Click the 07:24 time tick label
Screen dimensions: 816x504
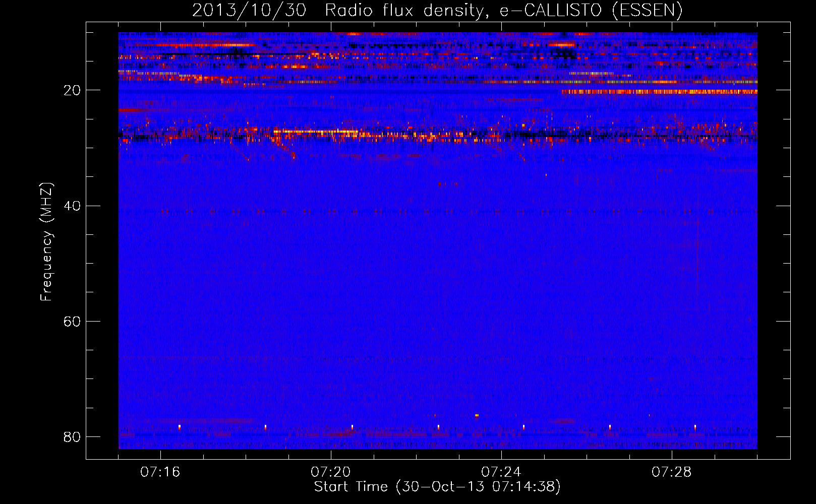pos(501,472)
